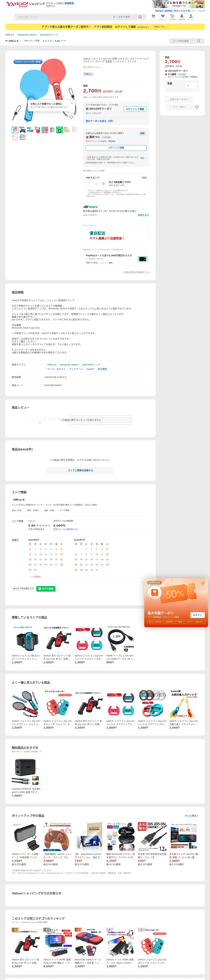
Task: Click the star rating 0 reviews
Action: [93, 67]
